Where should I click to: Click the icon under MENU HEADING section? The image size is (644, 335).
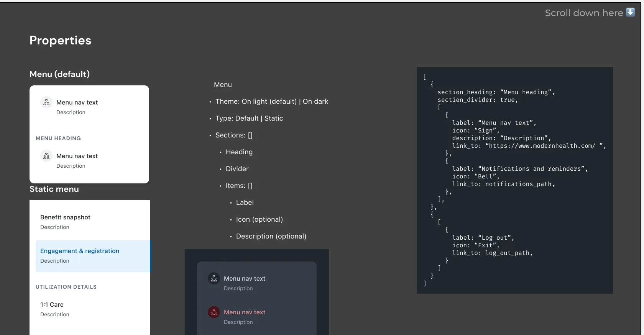click(46, 156)
